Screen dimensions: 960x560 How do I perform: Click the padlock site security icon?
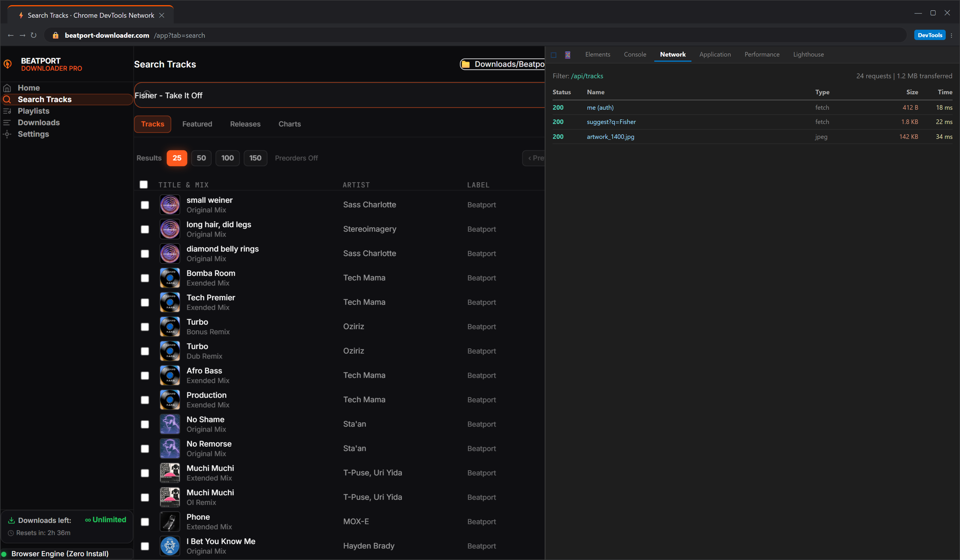(56, 35)
